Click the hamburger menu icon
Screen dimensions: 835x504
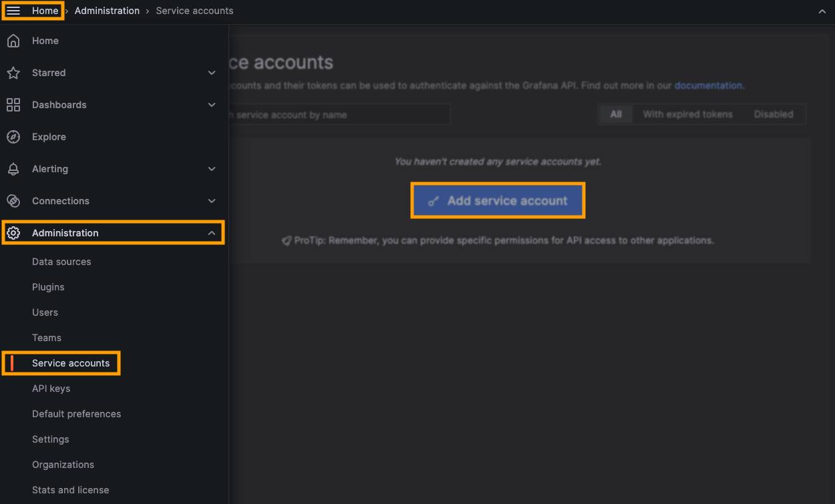pos(13,11)
